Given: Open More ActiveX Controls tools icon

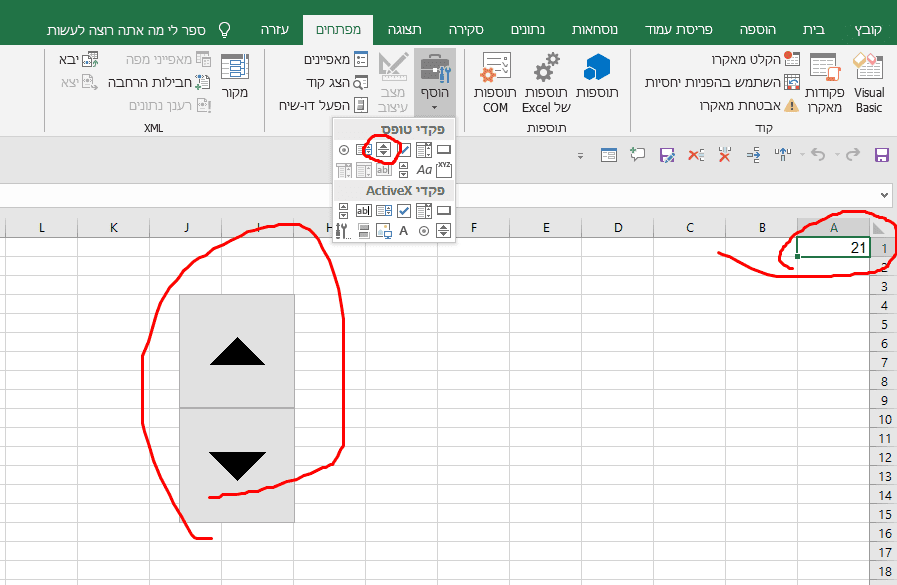Looking at the screenshot, I should [343, 230].
